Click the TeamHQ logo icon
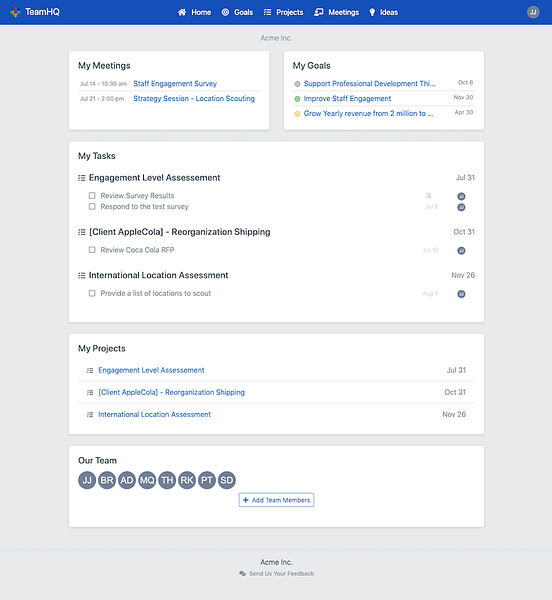This screenshot has height=600, width=552. 15,12
